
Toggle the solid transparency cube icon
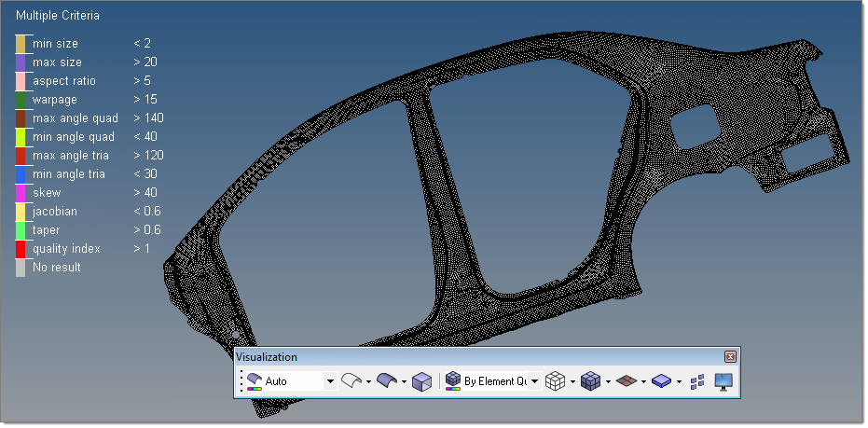pyautogui.click(x=422, y=381)
